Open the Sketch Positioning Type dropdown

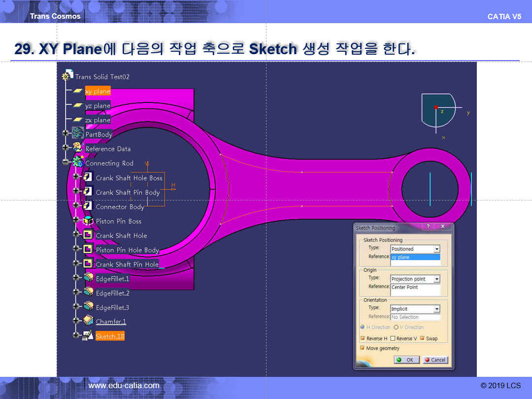(x=436, y=249)
